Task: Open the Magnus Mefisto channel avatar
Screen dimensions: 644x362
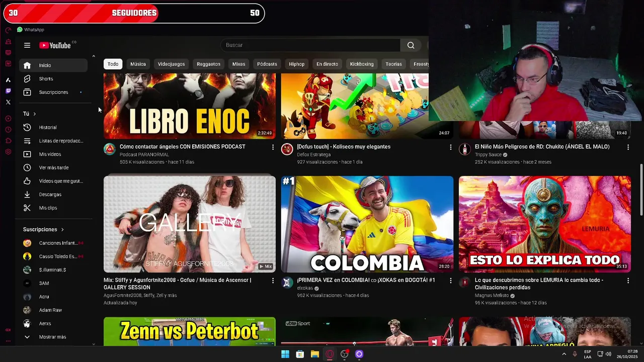Action: coord(464,282)
